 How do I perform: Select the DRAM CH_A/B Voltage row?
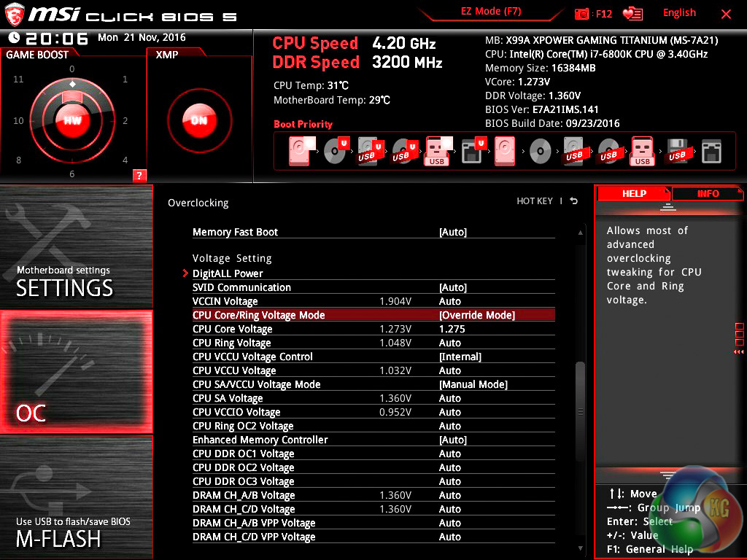tap(373, 495)
